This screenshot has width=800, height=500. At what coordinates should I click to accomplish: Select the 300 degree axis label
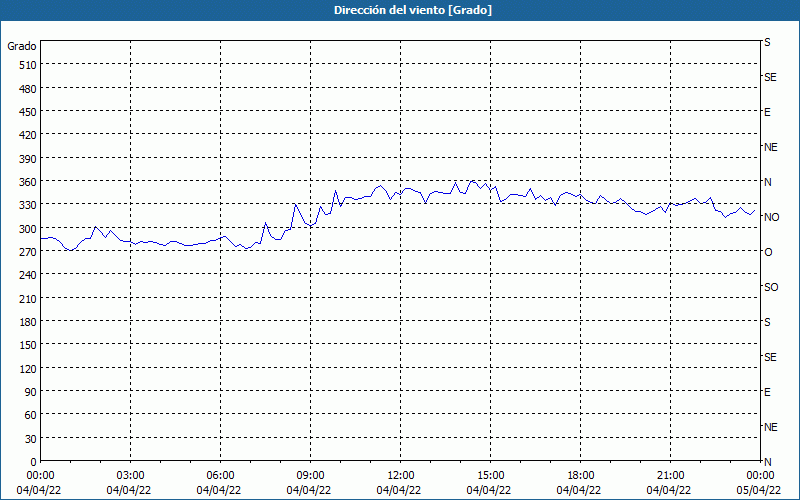[28, 229]
